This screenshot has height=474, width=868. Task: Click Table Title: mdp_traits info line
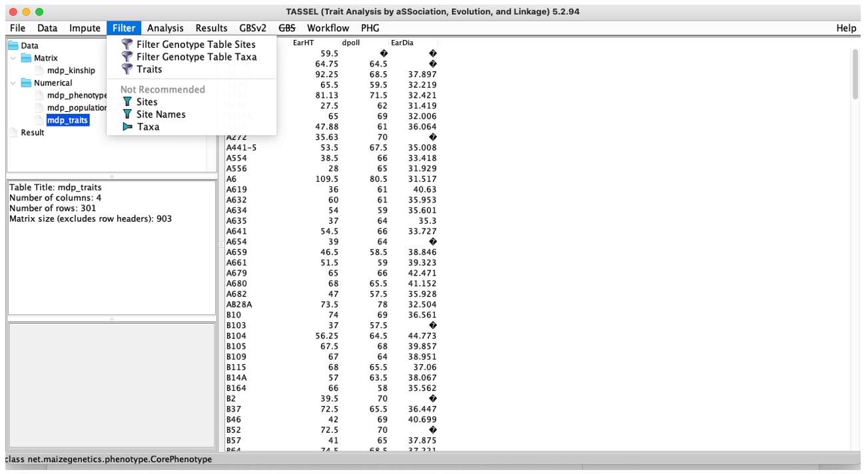[x=55, y=188]
